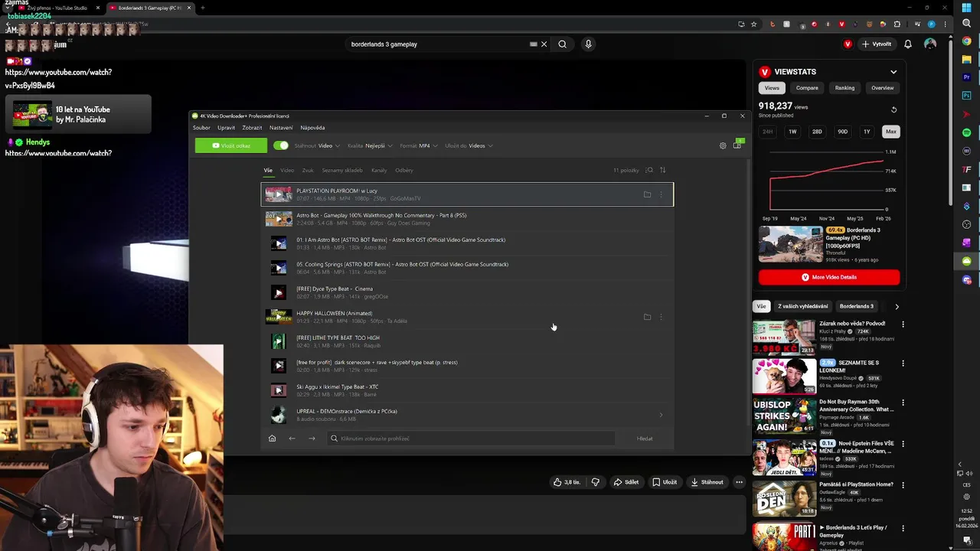Screen dimensions: 980x551
Task: Switch to Kanály tab
Action: click(x=379, y=170)
